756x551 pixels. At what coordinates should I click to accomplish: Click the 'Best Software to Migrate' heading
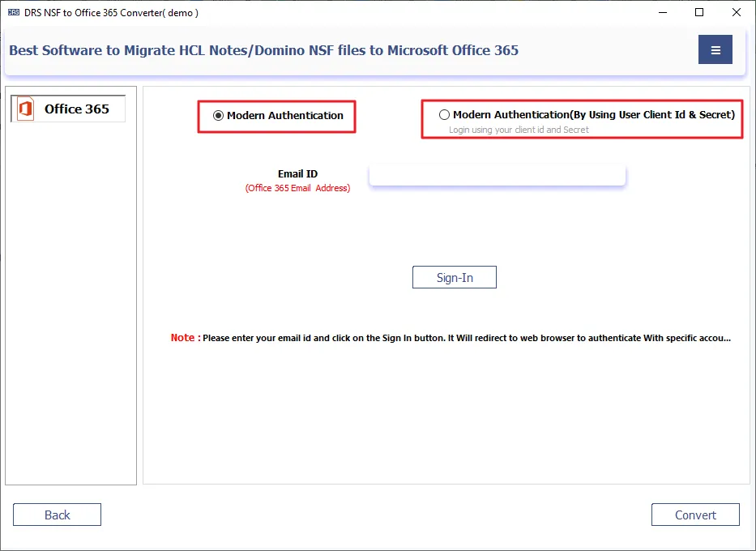coord(263,50)
